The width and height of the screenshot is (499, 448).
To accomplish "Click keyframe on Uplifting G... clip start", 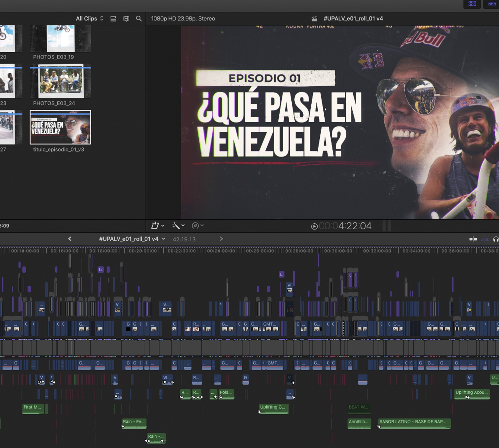I will [259, 412].
